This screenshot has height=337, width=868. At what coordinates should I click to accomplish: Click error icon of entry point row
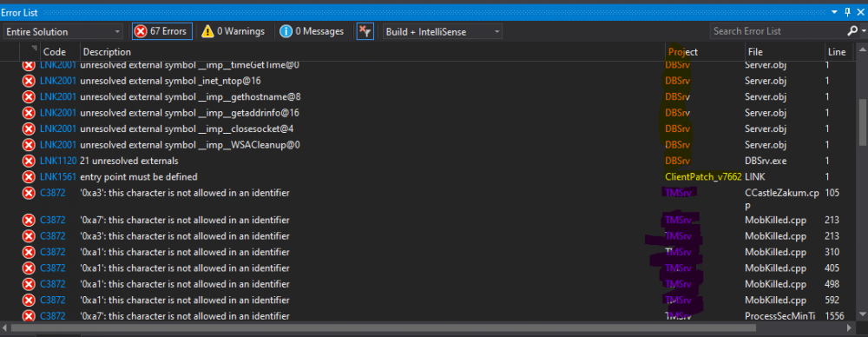click(29, 177)
